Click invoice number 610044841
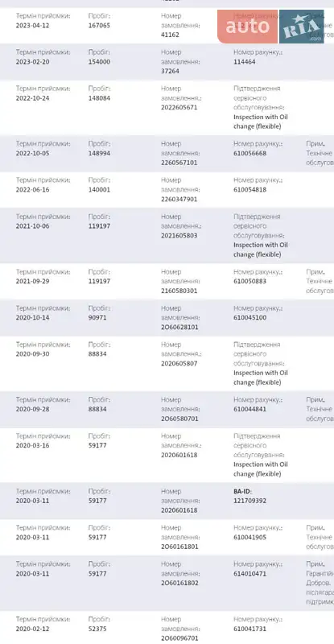 pos(250,409)
